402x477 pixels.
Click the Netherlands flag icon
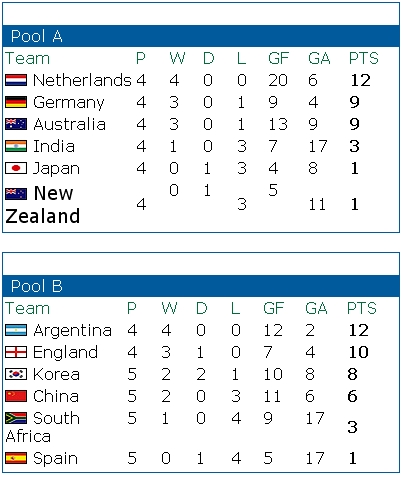[16, 80]
